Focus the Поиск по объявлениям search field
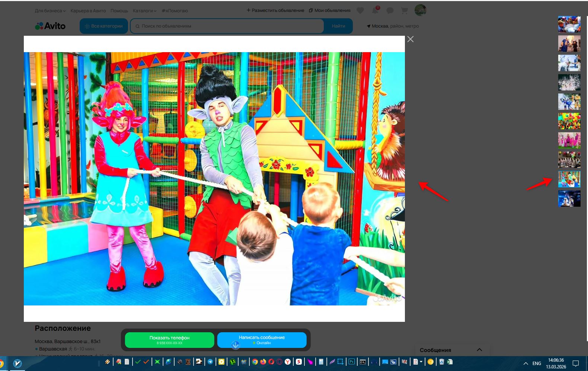588x371 pixels. [227, 26]
